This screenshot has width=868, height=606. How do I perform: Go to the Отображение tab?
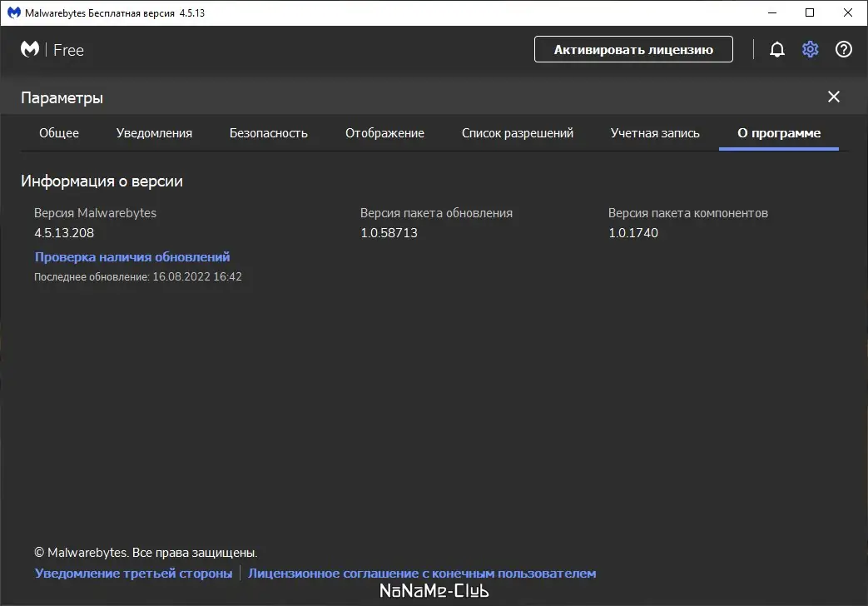point(384,133)
